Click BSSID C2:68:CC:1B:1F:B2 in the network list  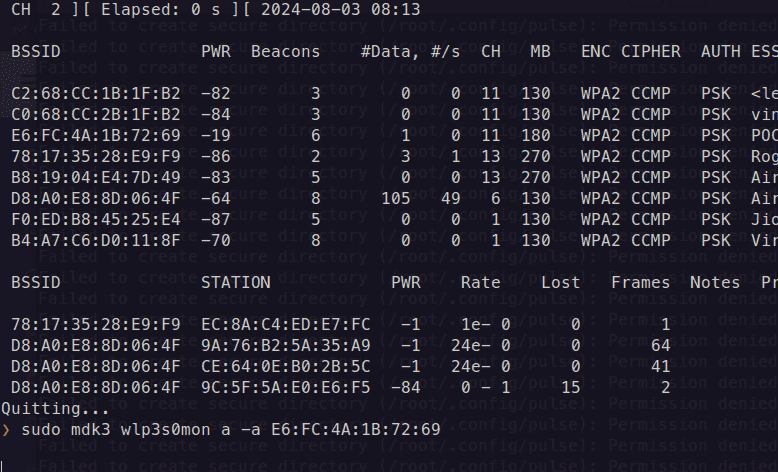point(96,93)
